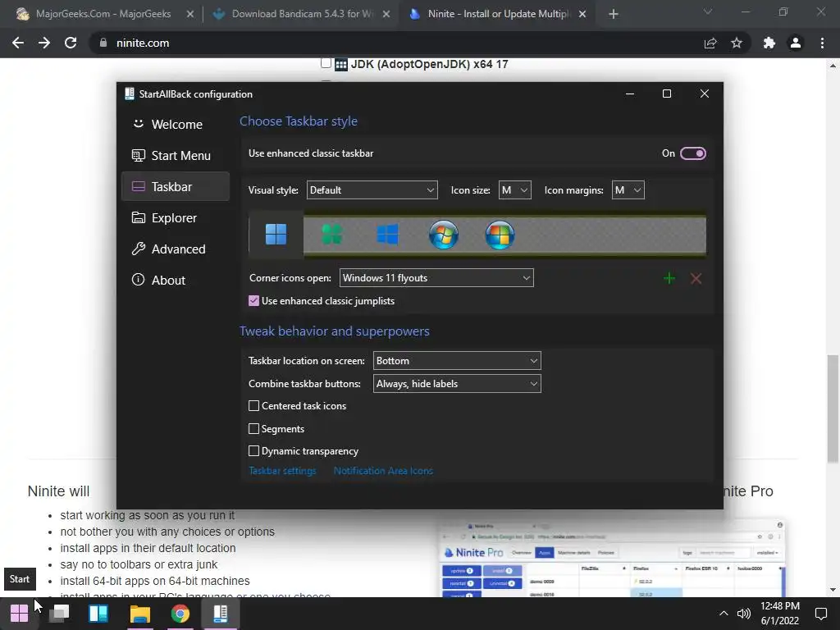
Task: Open a new Chrome tab
Action: click(x=614, y=15)
